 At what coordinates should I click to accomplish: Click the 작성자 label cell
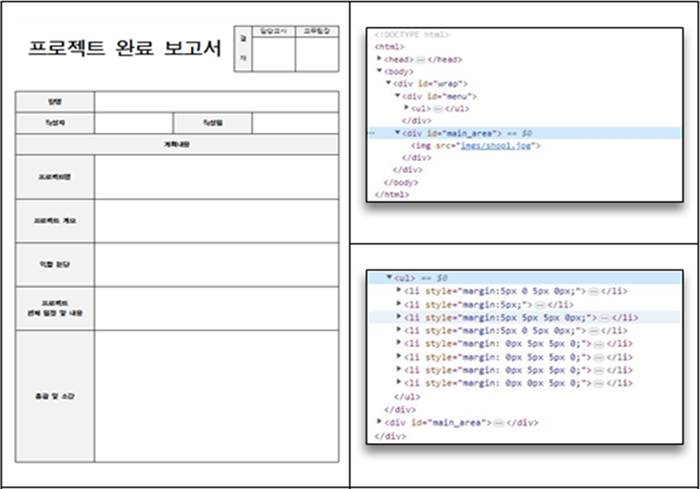pos(55,123)
